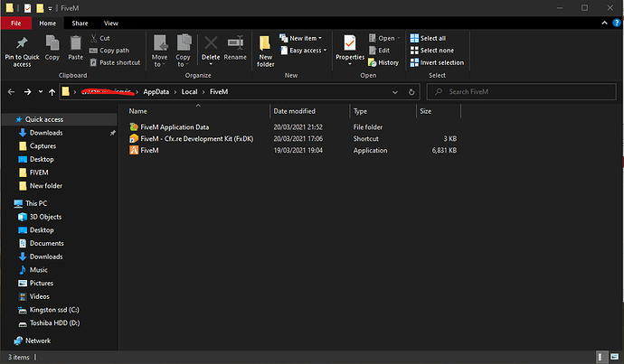624x364 pixels.
Task: Choose Copy path option
Action: [109, 51]
